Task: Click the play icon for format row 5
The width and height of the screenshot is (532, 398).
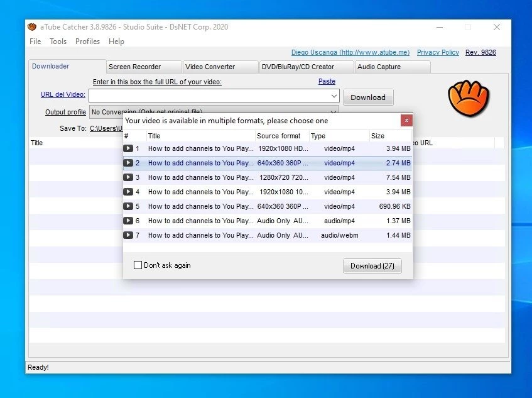Action: coord(128,207)
